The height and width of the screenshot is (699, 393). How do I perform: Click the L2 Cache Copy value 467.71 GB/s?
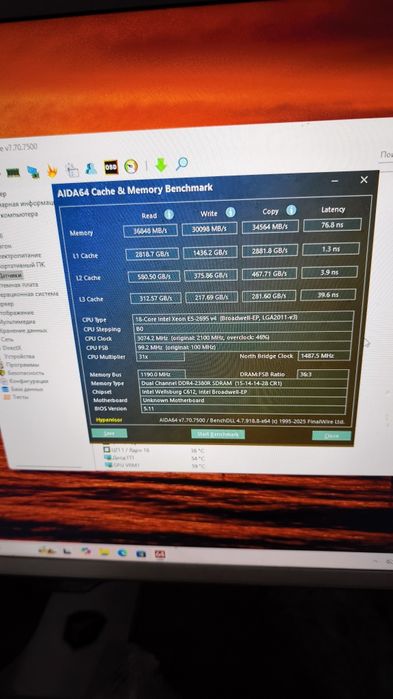[270, 274]
